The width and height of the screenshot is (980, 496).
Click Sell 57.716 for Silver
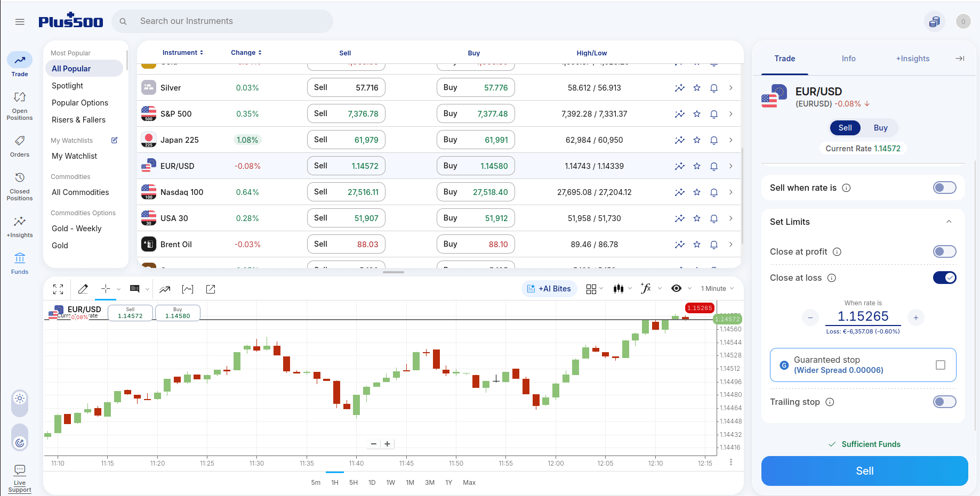point(346,87)
